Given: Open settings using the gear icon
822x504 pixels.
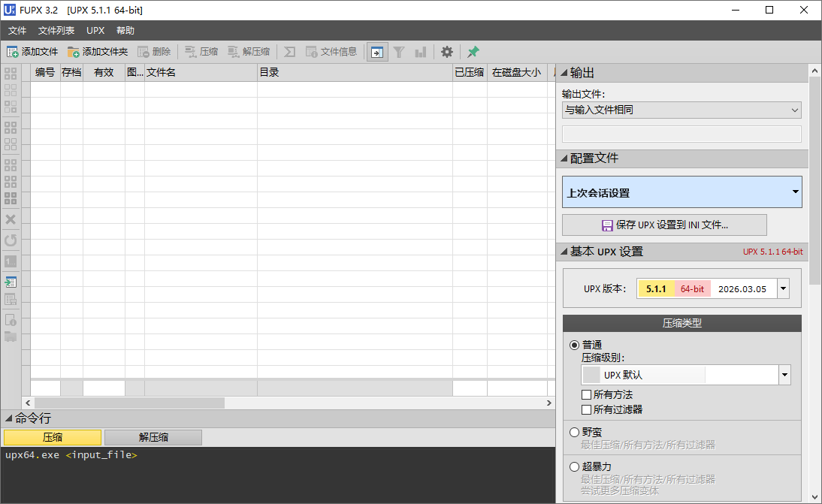Looking at the screenshot, I should [446, 52].
